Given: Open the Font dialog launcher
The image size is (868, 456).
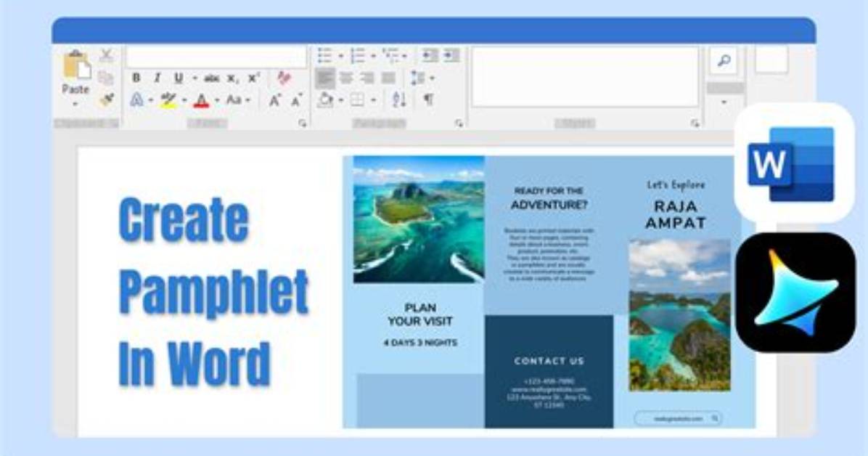Looking at the screenshot, I should [302, 123].
